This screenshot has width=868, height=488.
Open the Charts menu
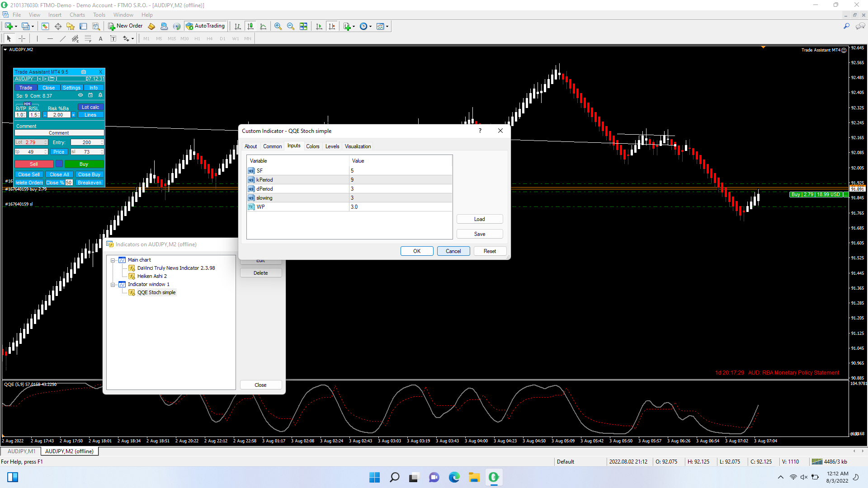pos(77,15)
